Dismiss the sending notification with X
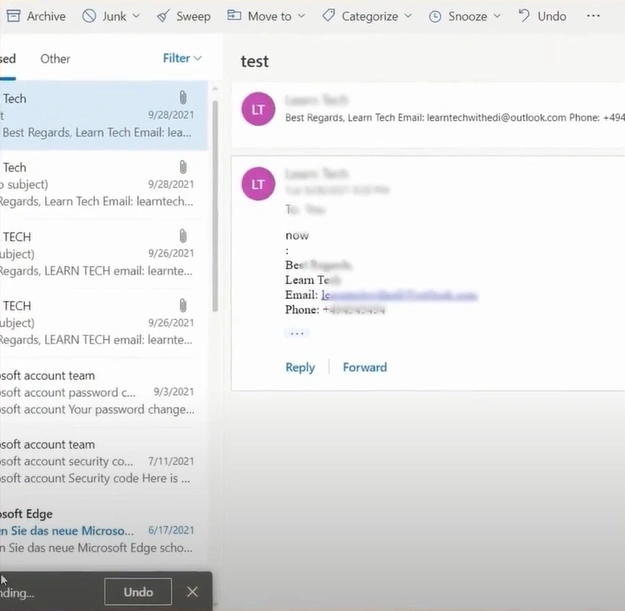The image size is (625, 611). pyautogui.click(x=193, y=592)
